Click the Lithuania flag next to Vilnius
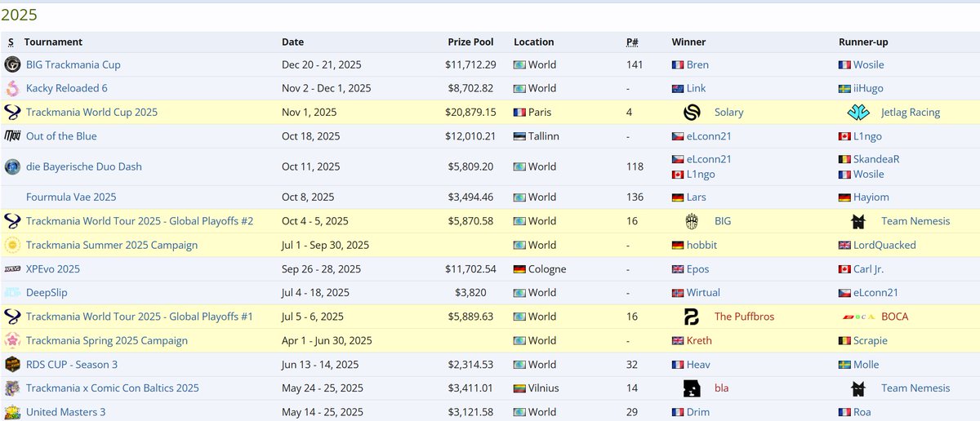980x421 pixels. point(519,388)
